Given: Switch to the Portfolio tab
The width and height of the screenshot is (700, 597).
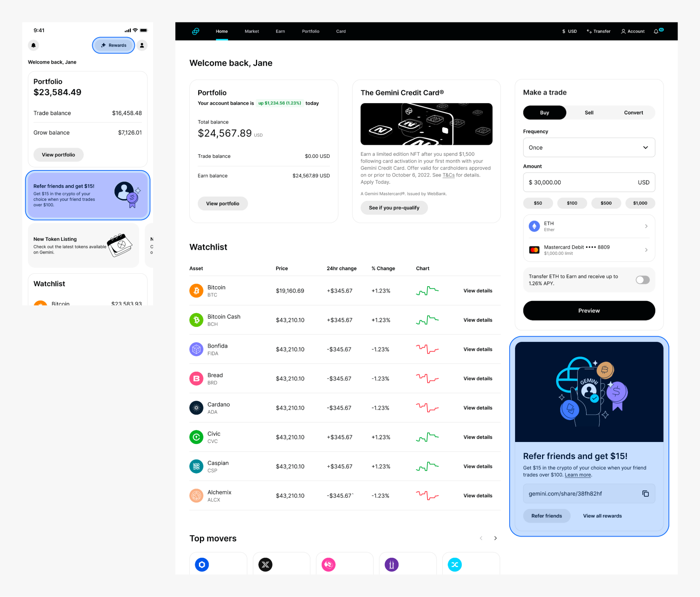Looking at the screenshot, I should tap(311, 31).
